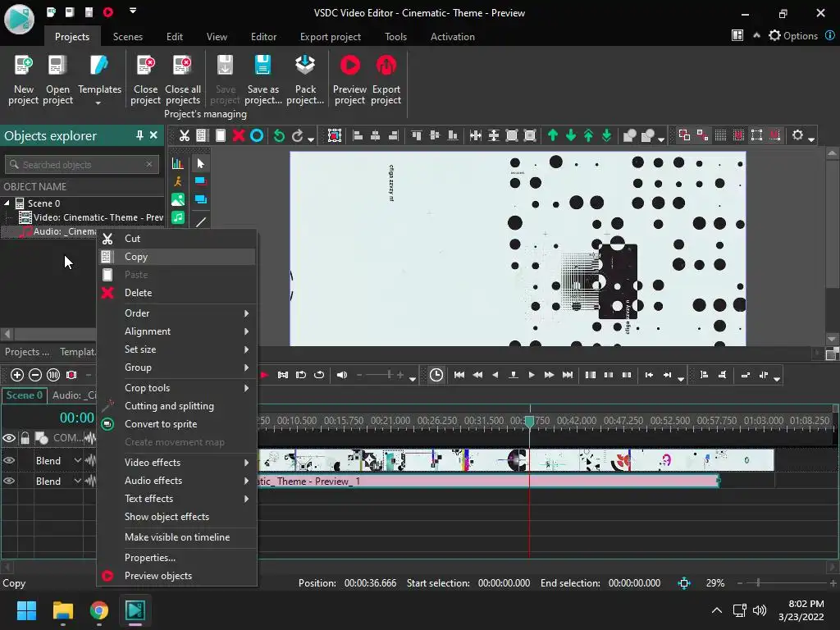Click the move down green arrow
This screenshot has height=630, width=840.
point(571,135)
